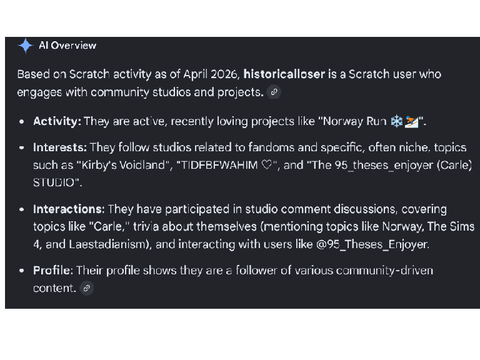Click the bullet point before Activity

pyautogui.click(x=22, y=122)
